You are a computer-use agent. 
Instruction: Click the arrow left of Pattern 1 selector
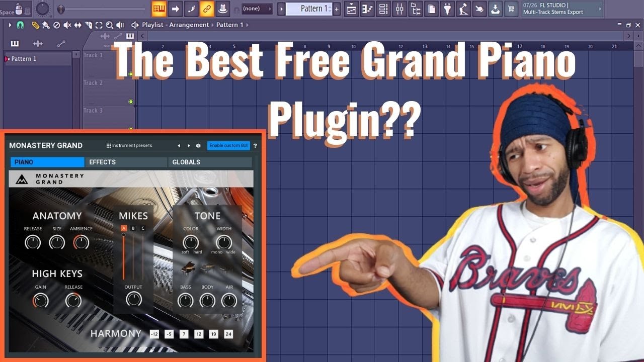[x=281, y=9]
